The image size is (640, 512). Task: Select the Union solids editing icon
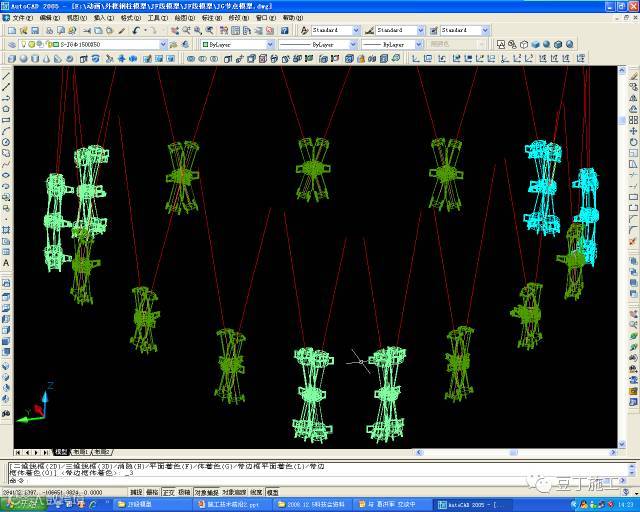(191, 59)
